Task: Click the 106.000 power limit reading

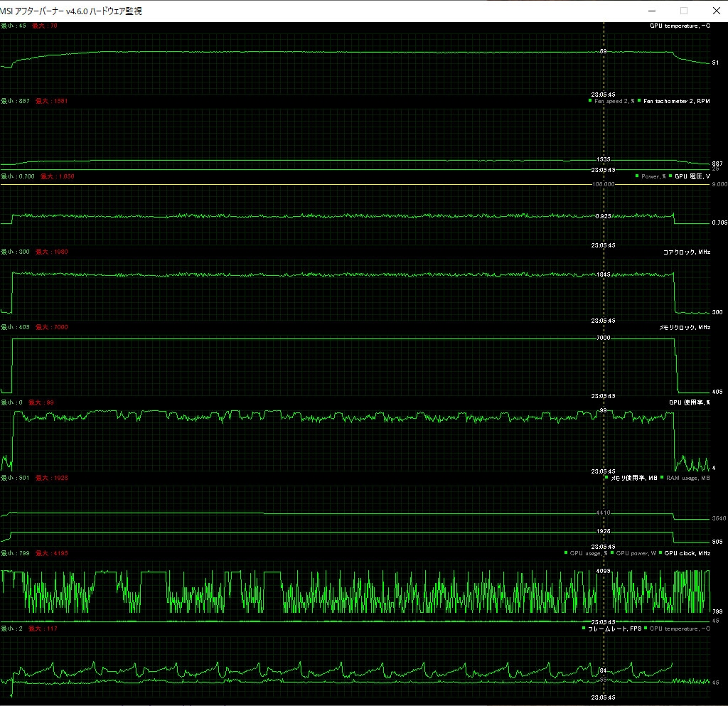Action: (x=603, y=184)
